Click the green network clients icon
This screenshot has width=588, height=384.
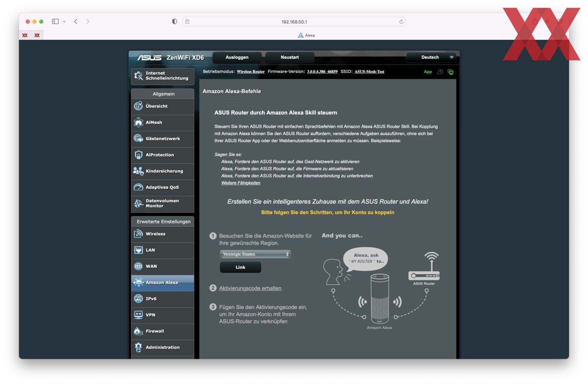pos(451,72)
